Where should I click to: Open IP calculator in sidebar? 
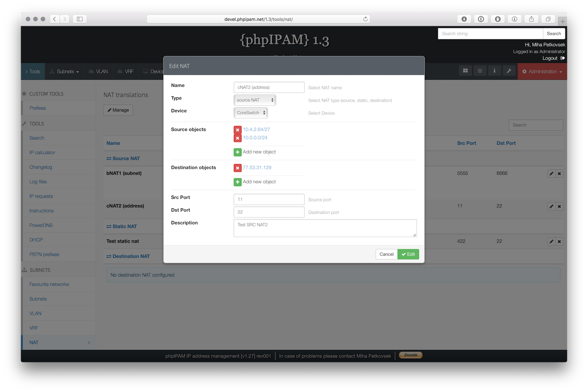tap(42, 152)
